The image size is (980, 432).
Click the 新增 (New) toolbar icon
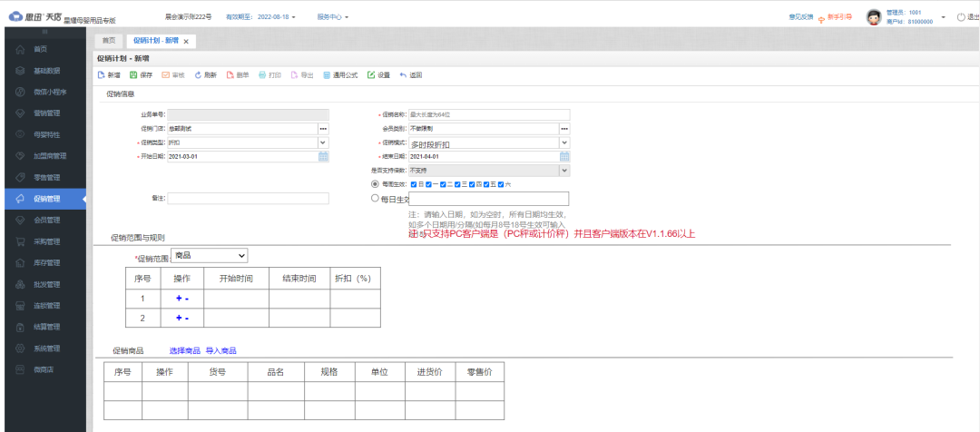(x=102, y=75)
